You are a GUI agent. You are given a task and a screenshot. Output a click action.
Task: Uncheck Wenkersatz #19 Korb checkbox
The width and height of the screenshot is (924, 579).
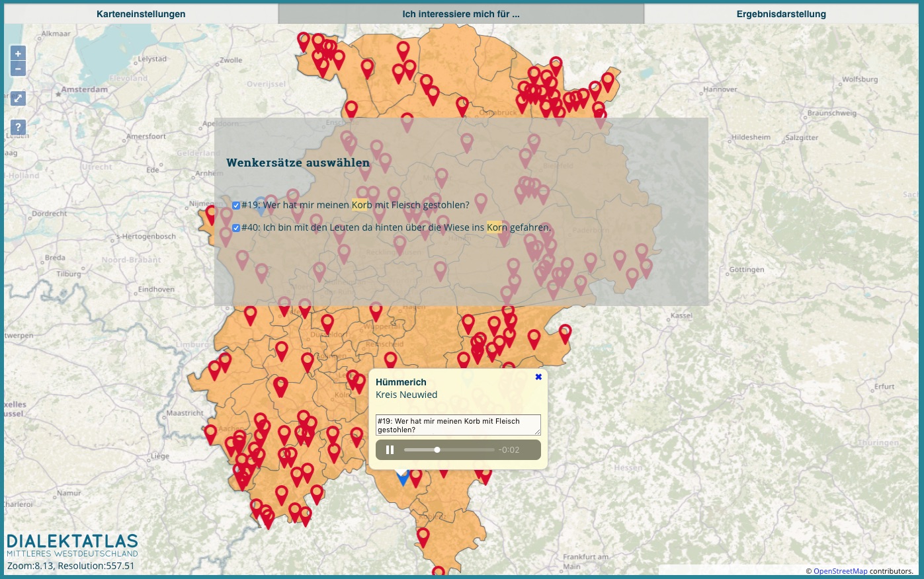(x=236, y=206)
